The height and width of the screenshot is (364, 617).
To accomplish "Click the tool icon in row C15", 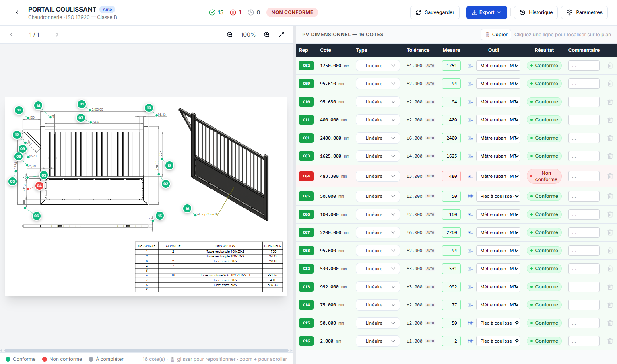I will [x=470, y=323].
